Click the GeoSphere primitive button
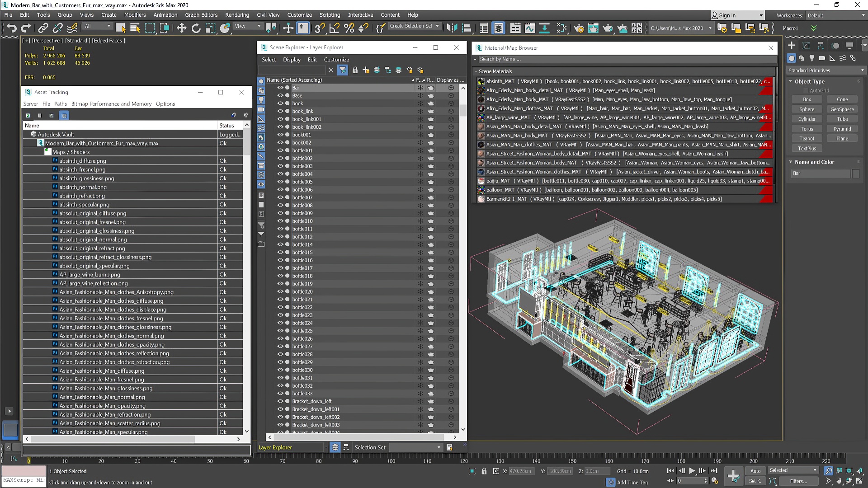Viewport: 868px width, 488px height. pos(842,109)
